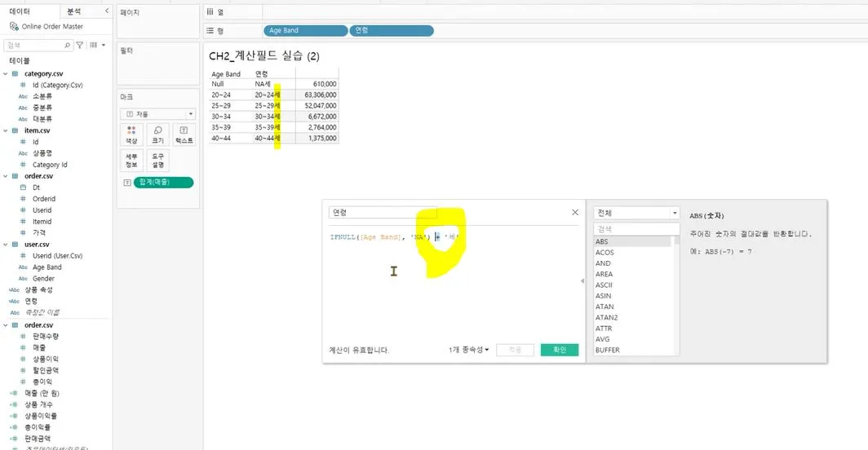Viewport: 868px width, 450px height.
Task: Click the calculated # icon beside 상품 개수
Action: coord(14,404)
